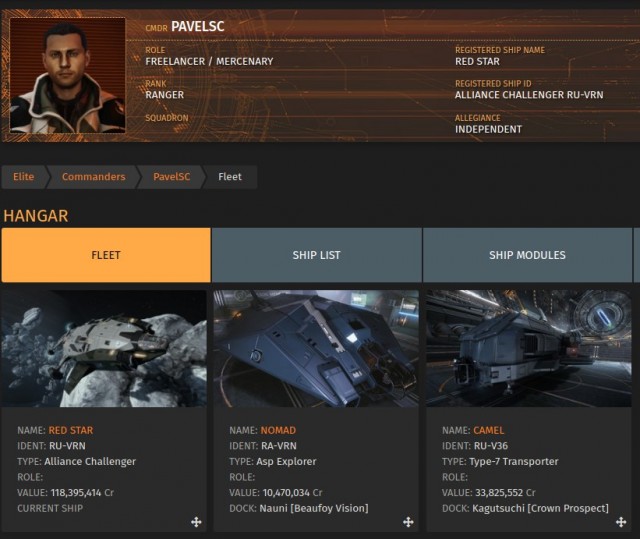Viewport: 640px width, 539px height.
Task: Click the move icon on CAMEL card
Action: [x=621, y=522]
